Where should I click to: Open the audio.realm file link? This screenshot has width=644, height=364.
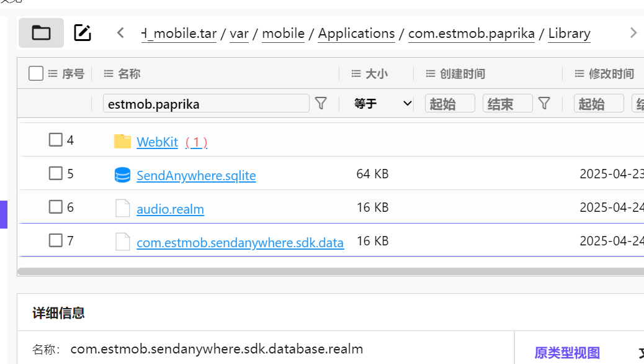[170, 209]
